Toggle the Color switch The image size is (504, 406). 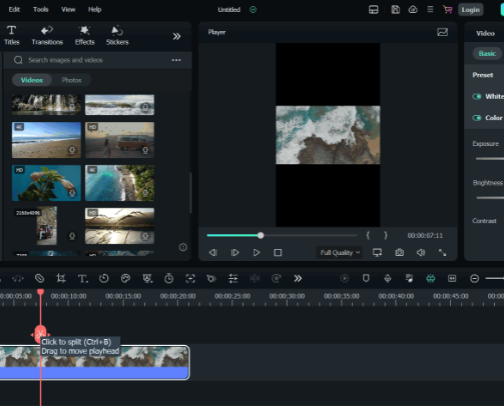[x=477, y=118]
